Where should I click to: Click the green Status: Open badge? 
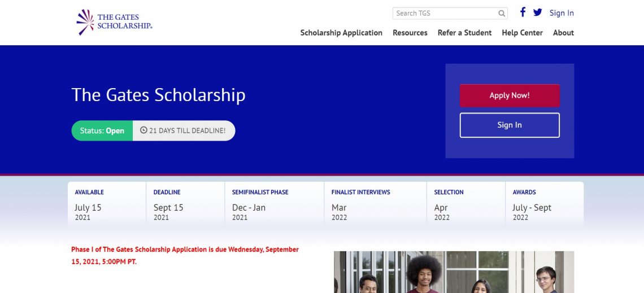coord(102,130)
